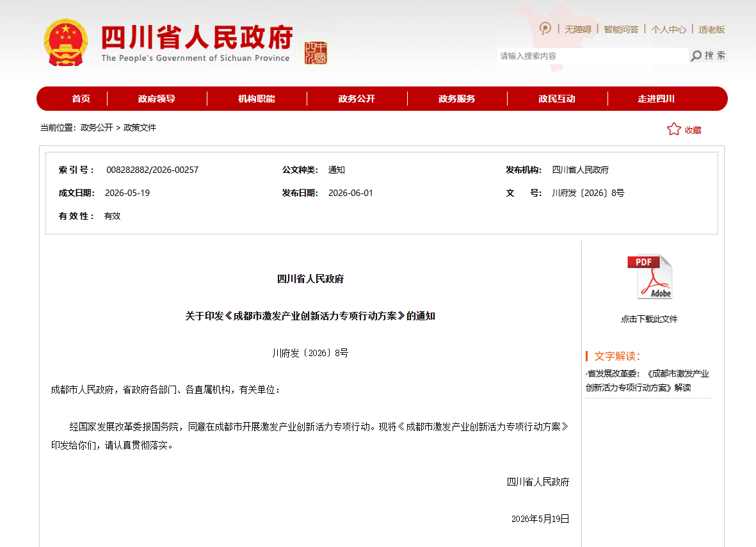Screen dimensions: 756x547
Task: Click the bold document title 关于印发…的通知
Action: coord(310,316)
